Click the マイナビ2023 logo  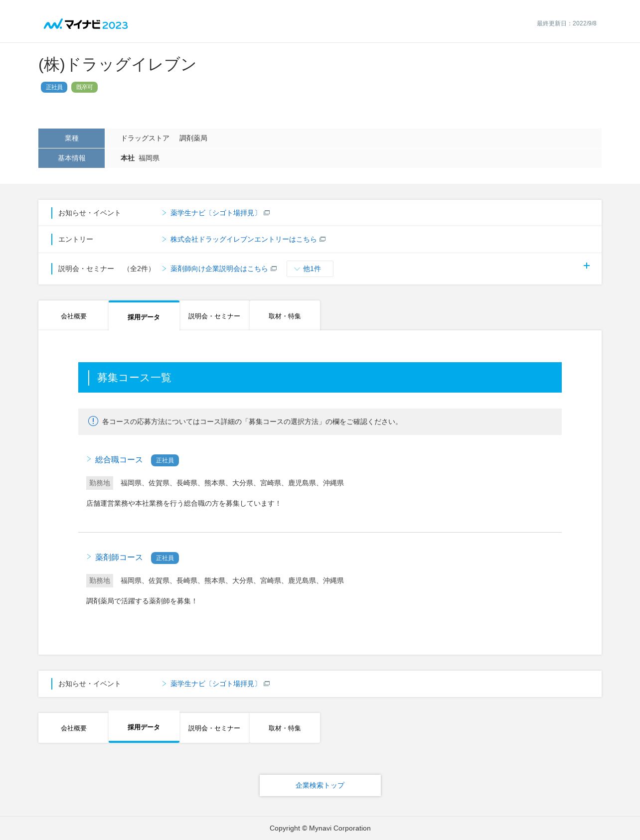[x=86, y=24]
